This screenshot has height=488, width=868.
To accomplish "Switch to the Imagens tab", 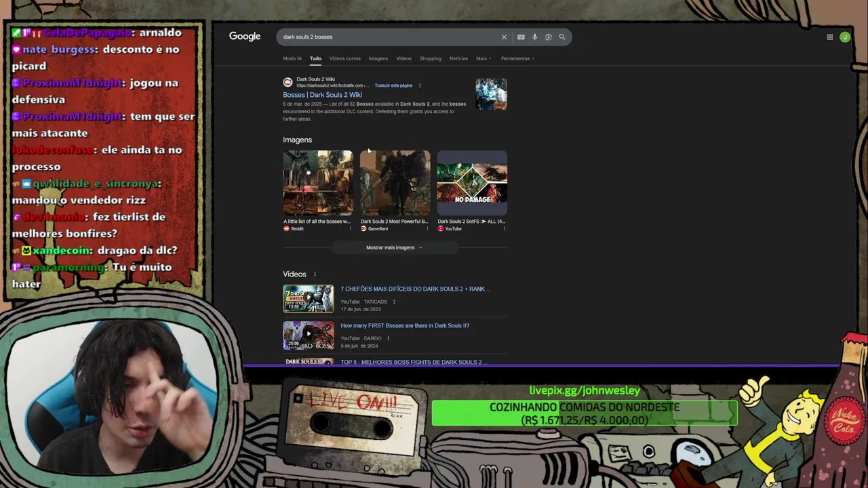I will [378, 58].
